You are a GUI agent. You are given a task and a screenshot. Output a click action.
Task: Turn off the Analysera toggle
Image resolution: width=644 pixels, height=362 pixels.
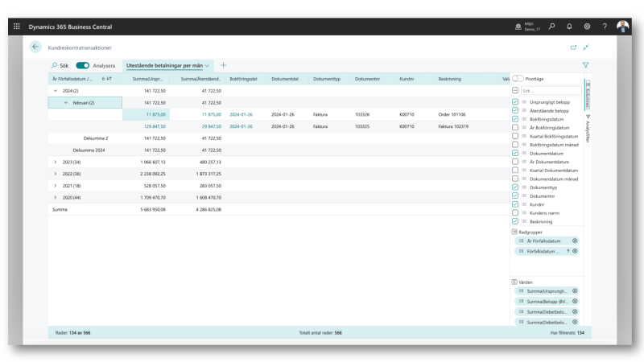point(82,65)
